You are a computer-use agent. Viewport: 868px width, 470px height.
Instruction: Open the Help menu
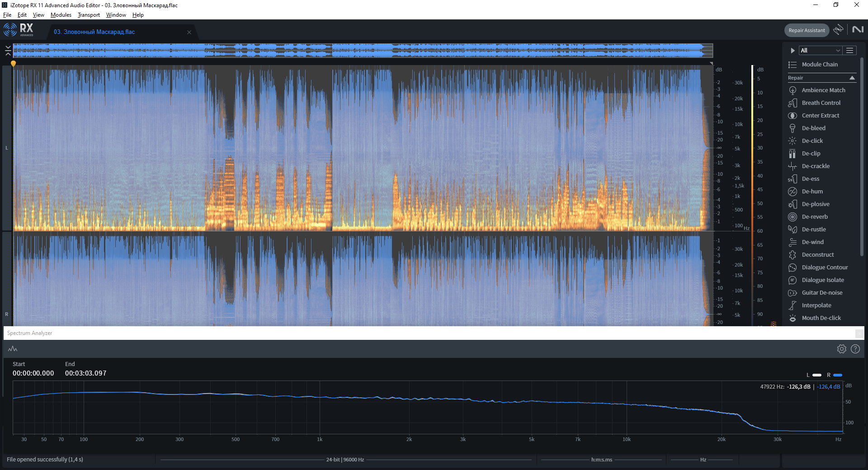(138, 15)
